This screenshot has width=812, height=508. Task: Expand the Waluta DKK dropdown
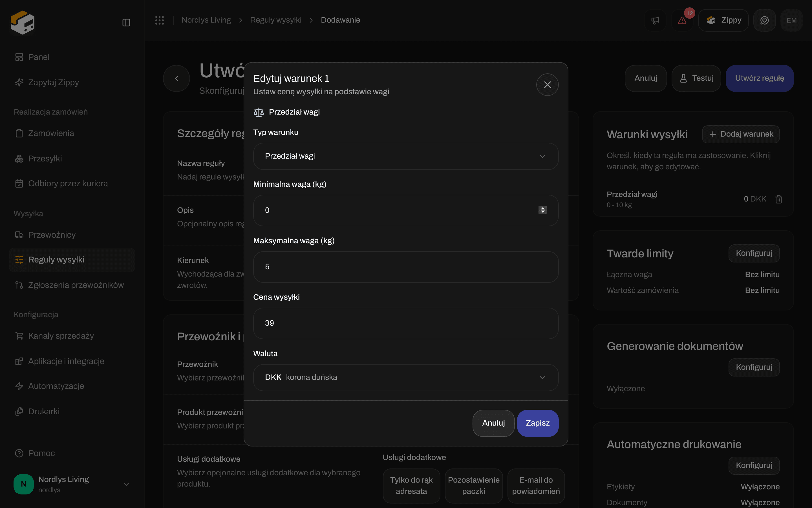pyautogui.click(x=406, y=378)
